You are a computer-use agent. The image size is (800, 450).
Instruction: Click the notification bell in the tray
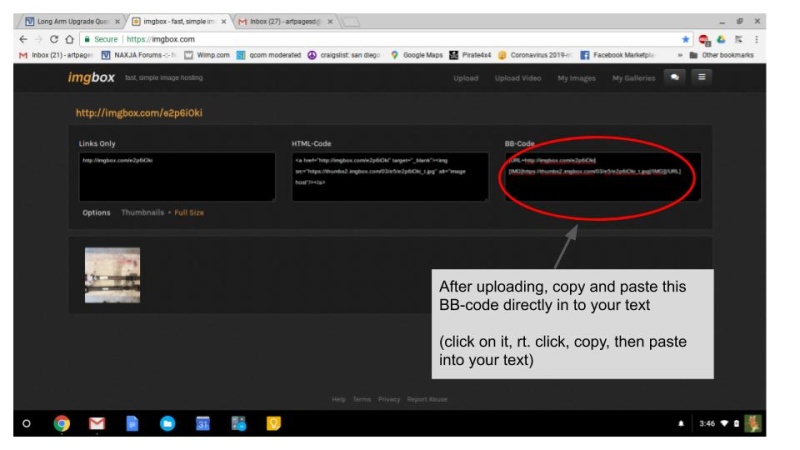pos(681,423)
